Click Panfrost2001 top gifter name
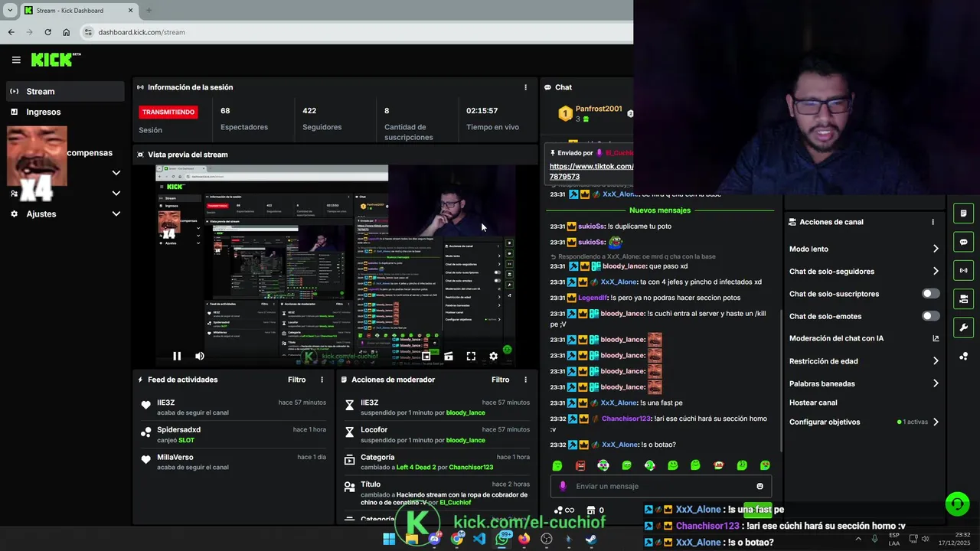Viewport: 980px width, 551px height. click(x=599, y=109)
